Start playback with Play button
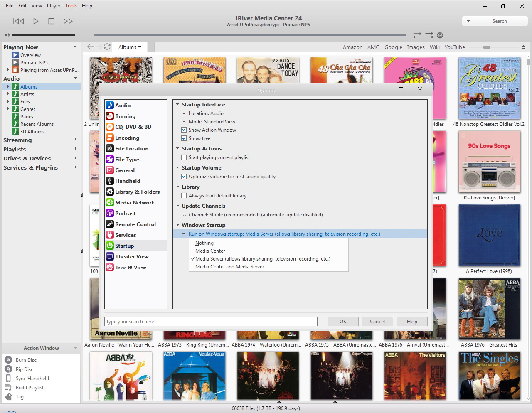532x413 pixels. 36,21
